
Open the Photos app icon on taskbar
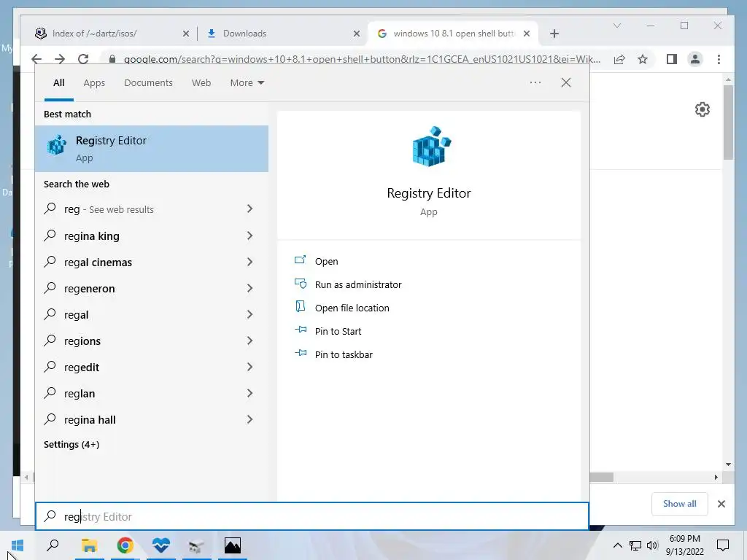pyautogui.click(x=233, y=545)
